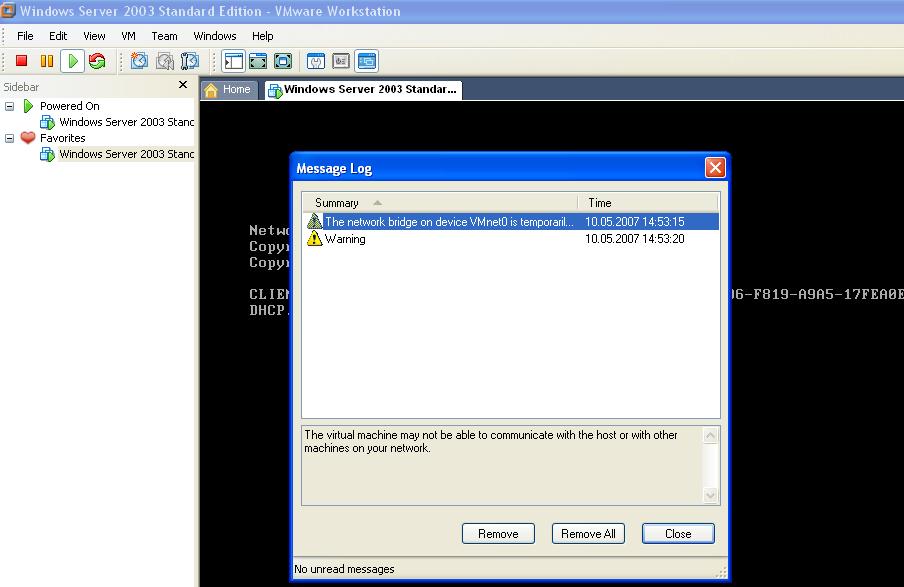904x587 pixels.
Task: Open the File menu
Action: [x=25, y=36]
